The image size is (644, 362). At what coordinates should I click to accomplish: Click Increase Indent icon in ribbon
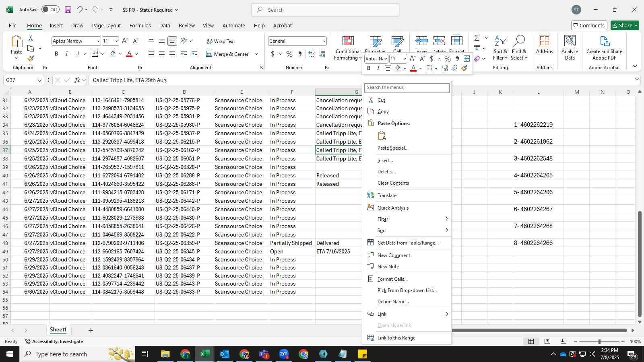[x=194, y=54]
